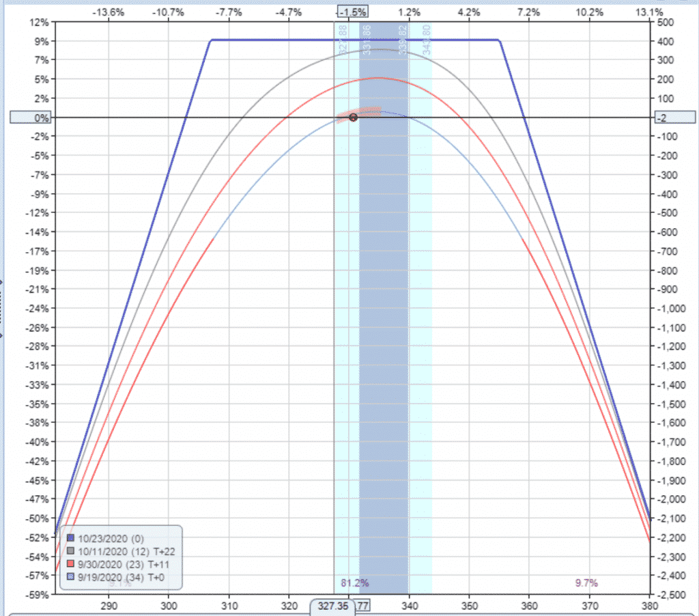Click the gray 10/11/2020 T+22 legend square
Screen dimensions: 699x616
tap(71, 551)
